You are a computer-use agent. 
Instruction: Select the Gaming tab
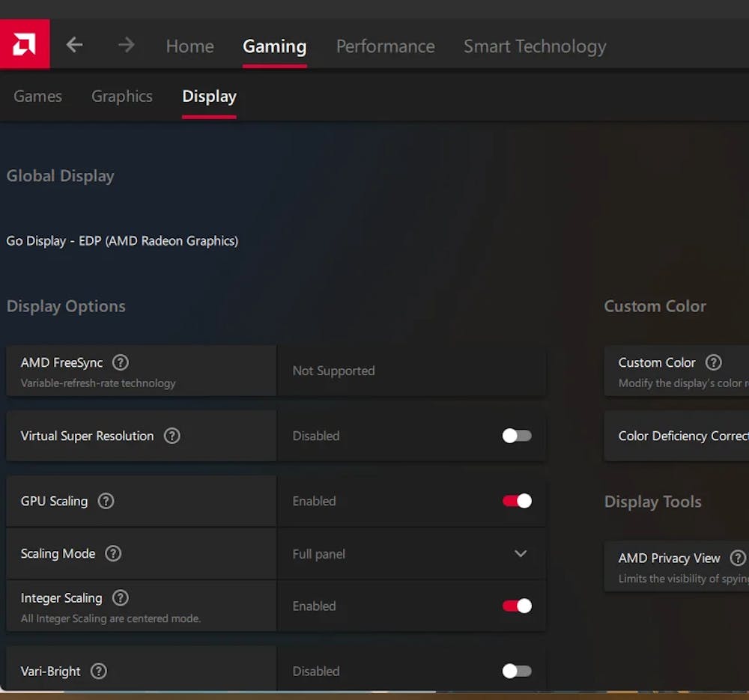(275, 46)
